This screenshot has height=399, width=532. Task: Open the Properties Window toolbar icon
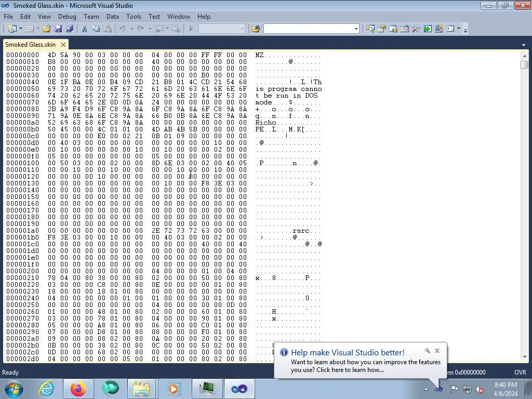[x=382, y=29]
